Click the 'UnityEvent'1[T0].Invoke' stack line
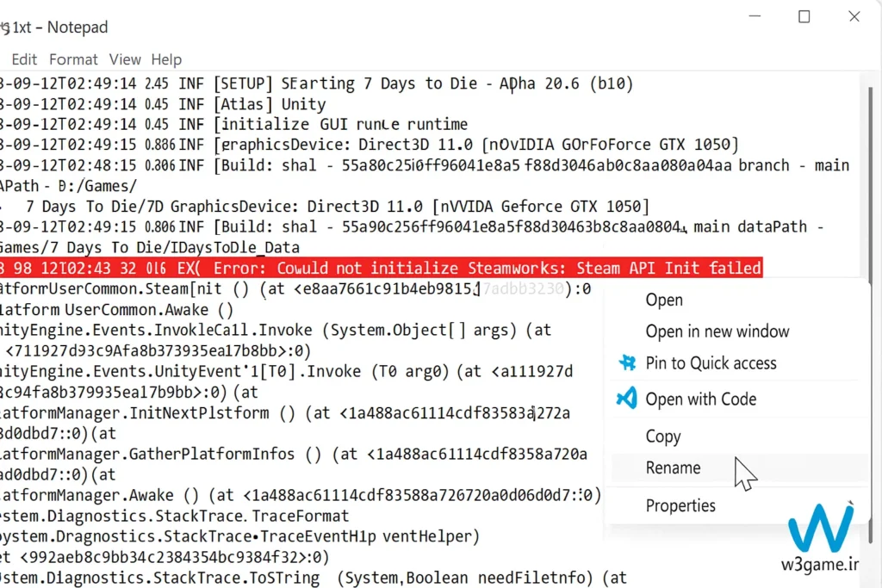882x588 pixels. click(x=286, y=371)
